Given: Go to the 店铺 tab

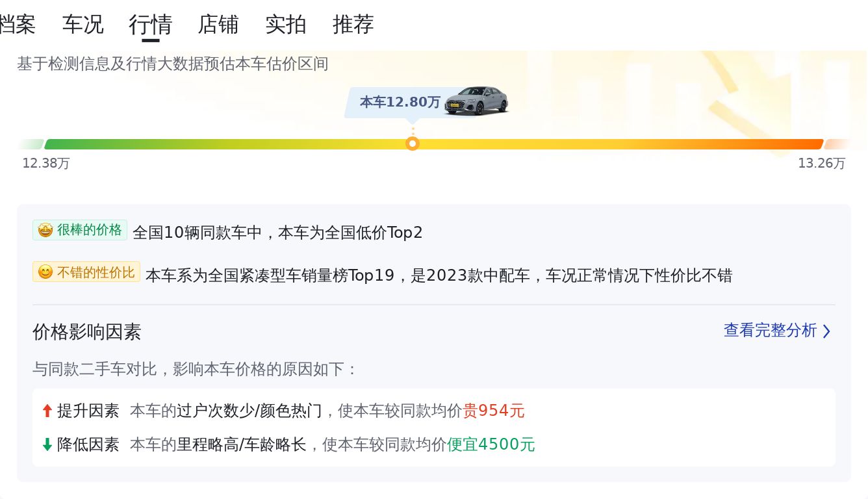Looking at the screenshot, I should tap(218, 25).
